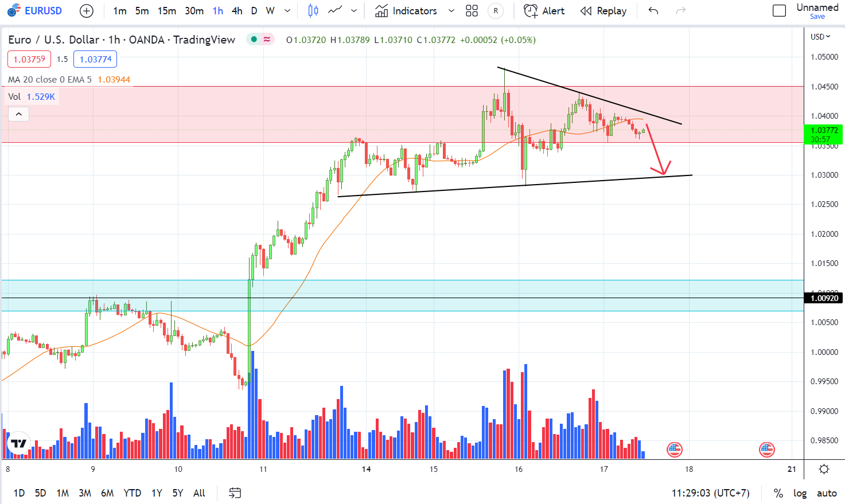Image resolution: width=845 pixels, height=504 pixels.
Task: Click the blue buy price 1.03774
Action: tap(95, 59)
